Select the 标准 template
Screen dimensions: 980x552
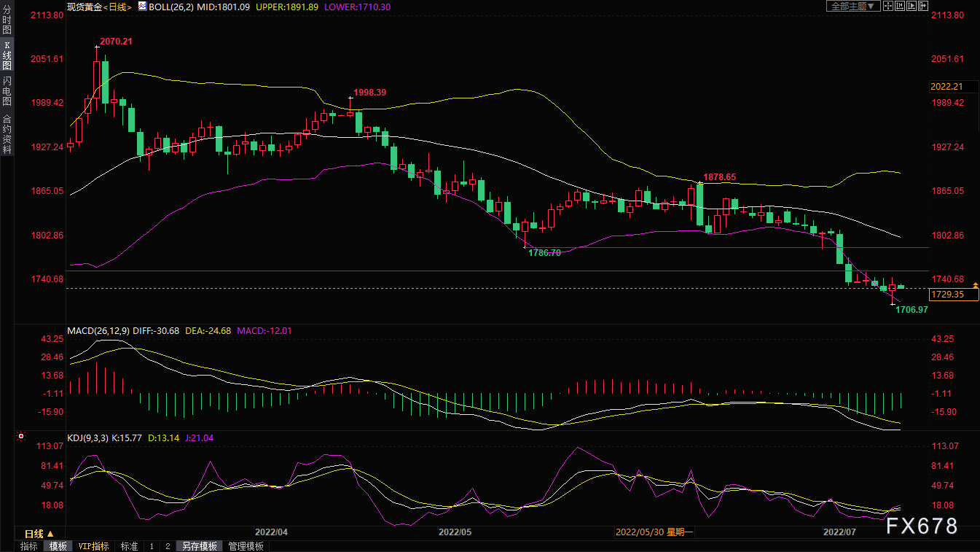coord(129,546)
